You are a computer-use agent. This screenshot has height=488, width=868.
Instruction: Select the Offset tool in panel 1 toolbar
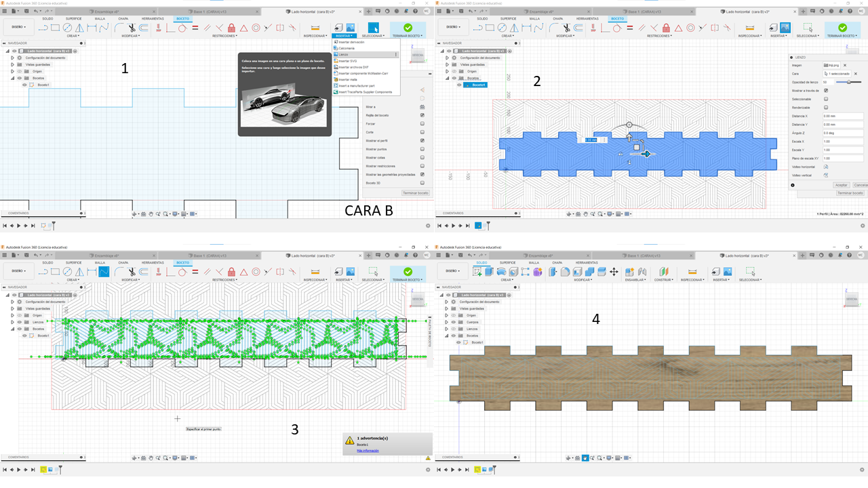coord(144,27)
